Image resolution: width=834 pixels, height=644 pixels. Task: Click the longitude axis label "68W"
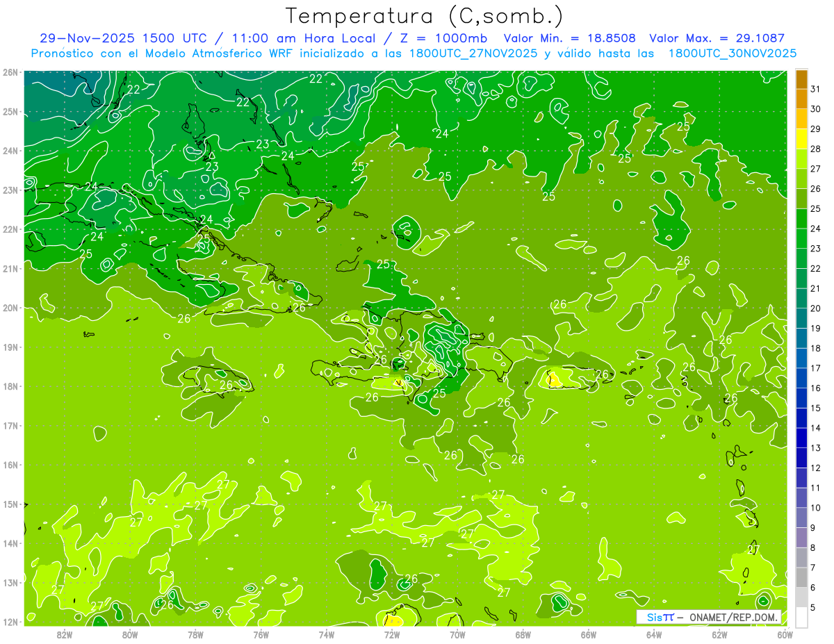523,634
